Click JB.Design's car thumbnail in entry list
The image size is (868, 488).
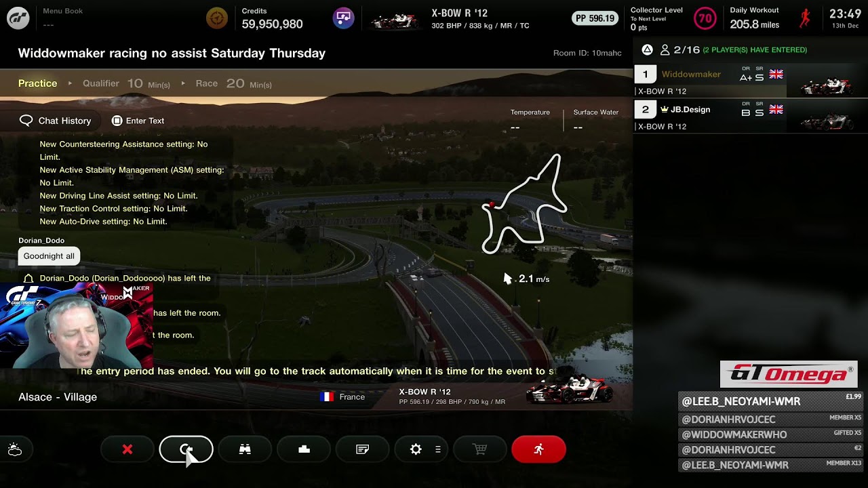pyautogui.click(x=826, y=121)
